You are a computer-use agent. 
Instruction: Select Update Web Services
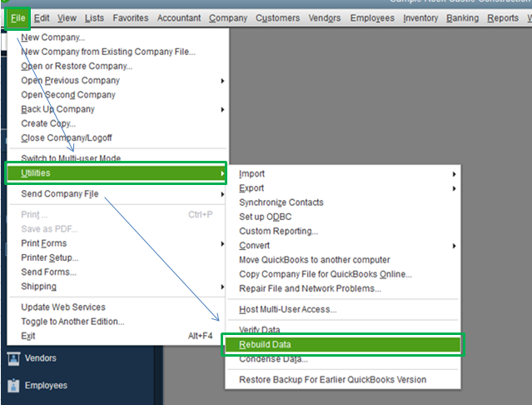116,307
